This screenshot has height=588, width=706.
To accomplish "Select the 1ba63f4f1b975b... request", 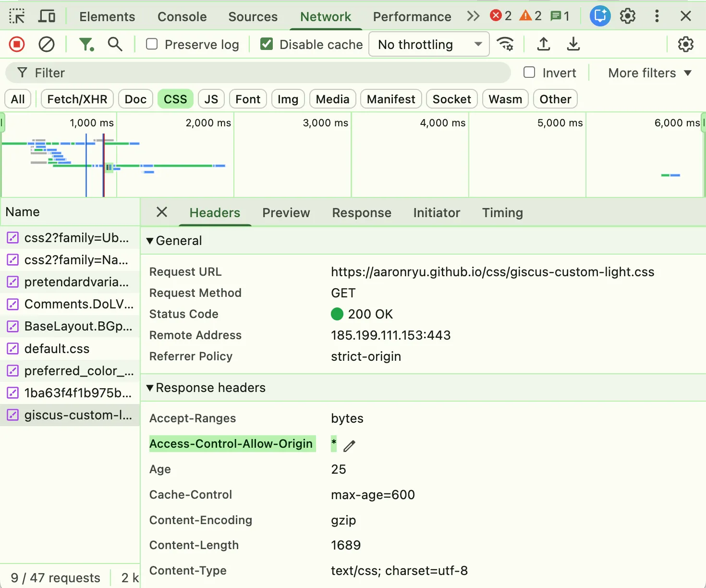I will 70,393.
